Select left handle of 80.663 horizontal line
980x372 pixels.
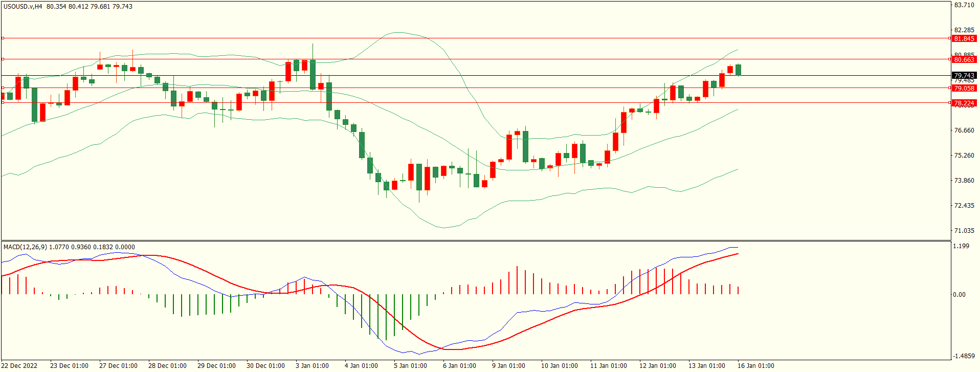click(3, 59)
